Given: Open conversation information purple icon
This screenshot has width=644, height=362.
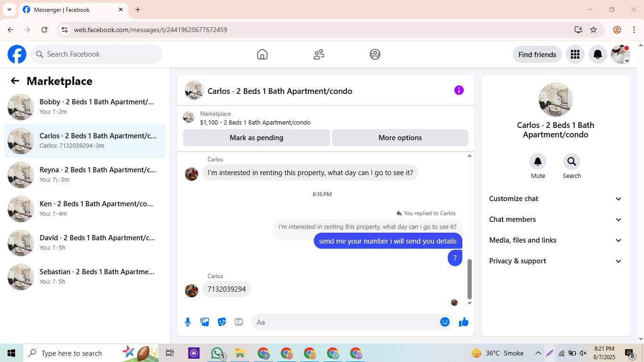Looking at the screenshot, I should [459, 90].
